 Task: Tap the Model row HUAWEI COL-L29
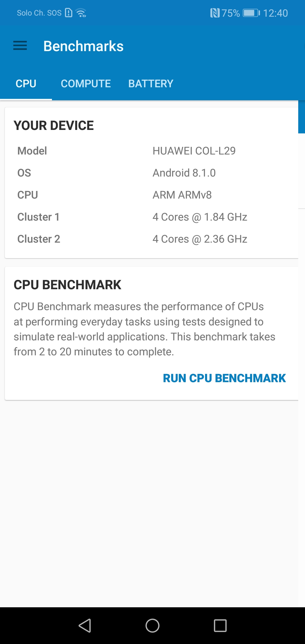152,151
